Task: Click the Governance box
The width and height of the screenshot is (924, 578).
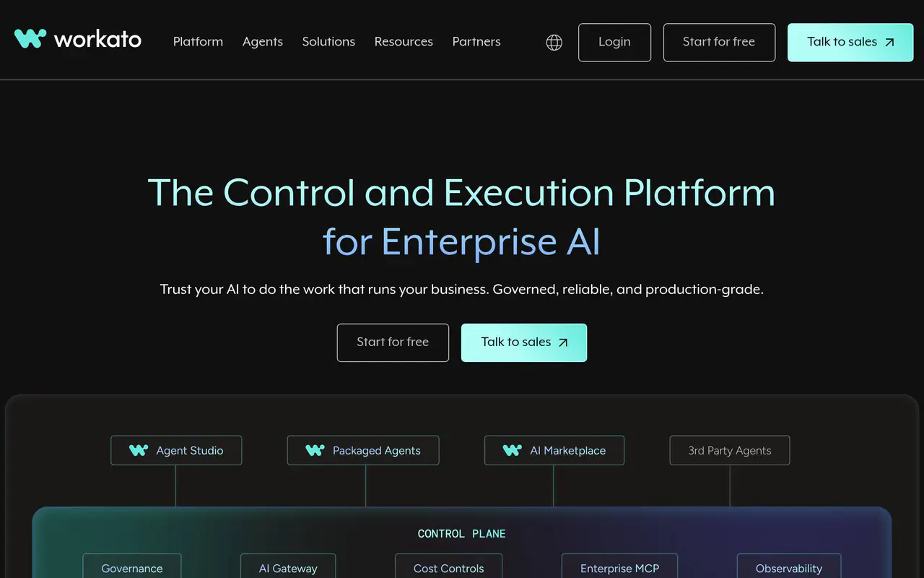Action: (132, 567)
